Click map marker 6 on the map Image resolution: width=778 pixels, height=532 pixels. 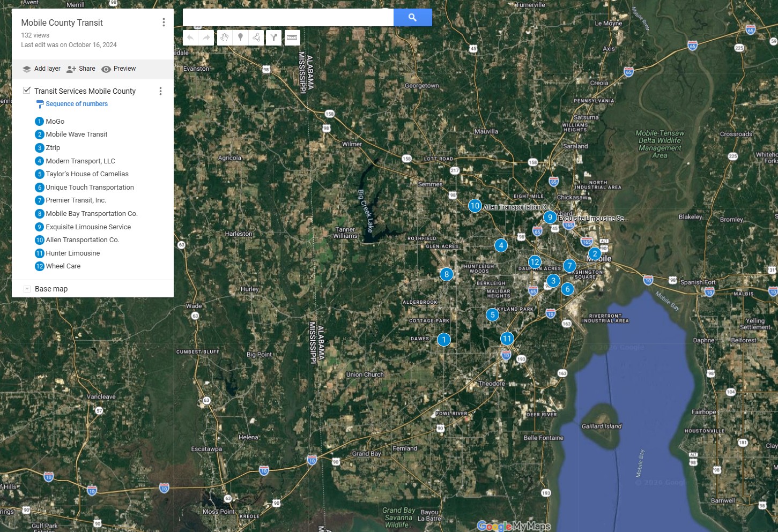pos(568,289)
